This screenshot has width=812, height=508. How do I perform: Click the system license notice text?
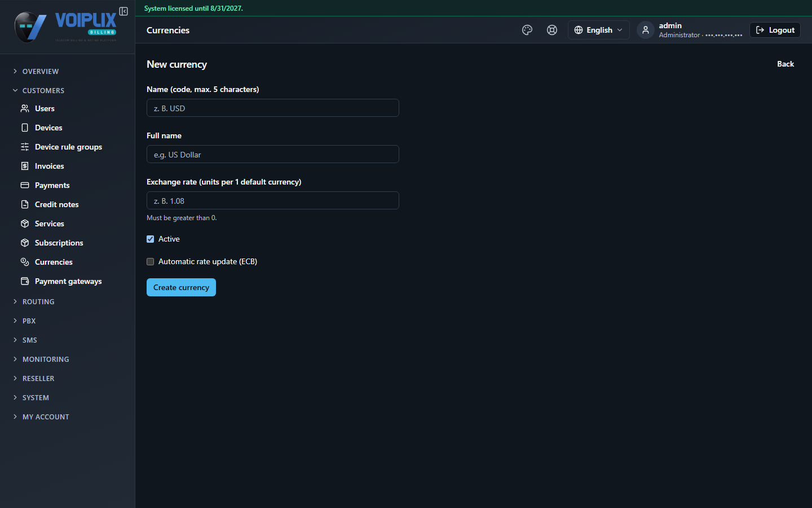coord(193,8)
